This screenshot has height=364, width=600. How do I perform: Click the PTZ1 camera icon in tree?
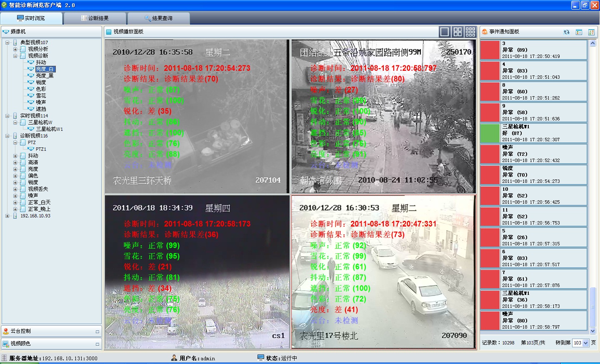tap(31, 149)
